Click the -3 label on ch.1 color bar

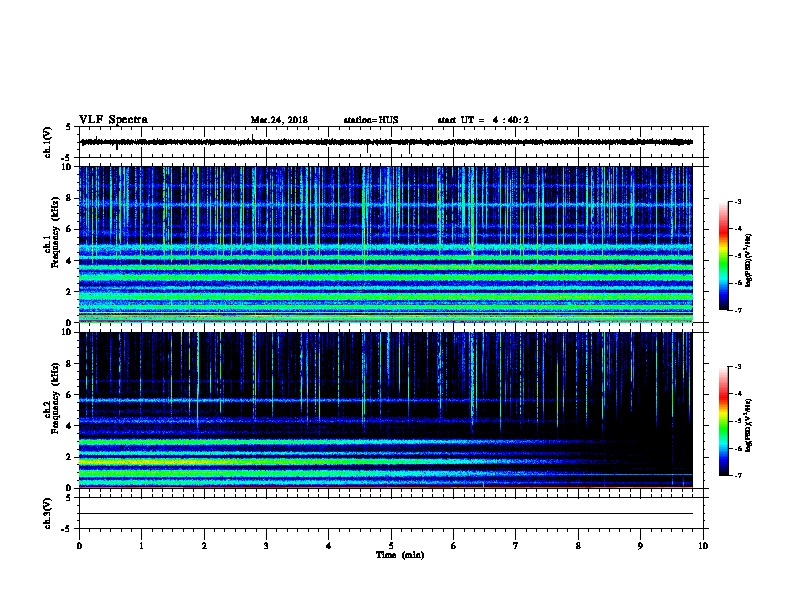tap(737, 201)
